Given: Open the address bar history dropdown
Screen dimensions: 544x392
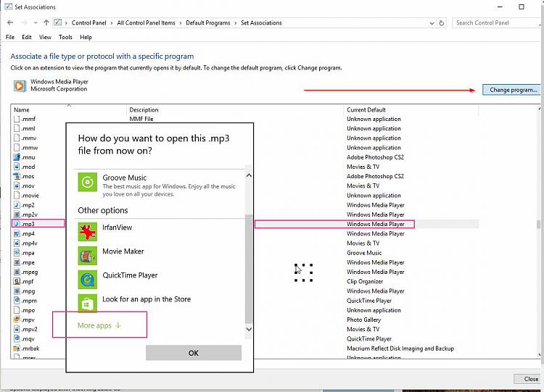Looking at the screenshot, I should (432, 23).
